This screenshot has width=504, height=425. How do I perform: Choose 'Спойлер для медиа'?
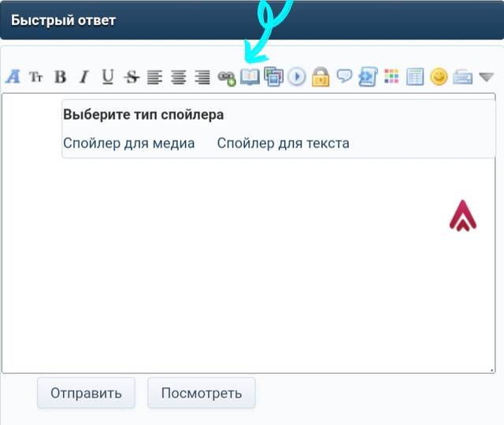(x=129, y=143)
